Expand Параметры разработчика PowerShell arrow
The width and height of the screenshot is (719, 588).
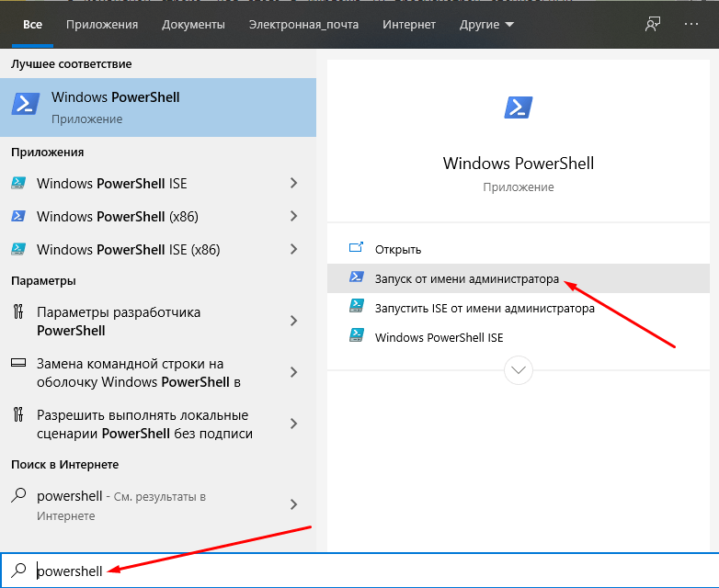coord(294,321)
